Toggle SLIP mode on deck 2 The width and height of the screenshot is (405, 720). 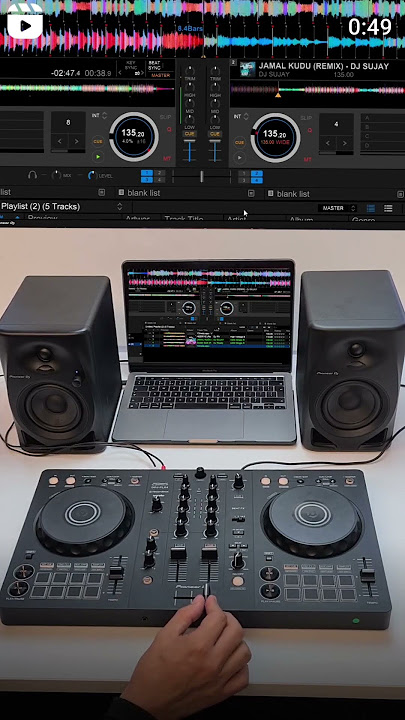pyautogui.click(x=306, y=118)
